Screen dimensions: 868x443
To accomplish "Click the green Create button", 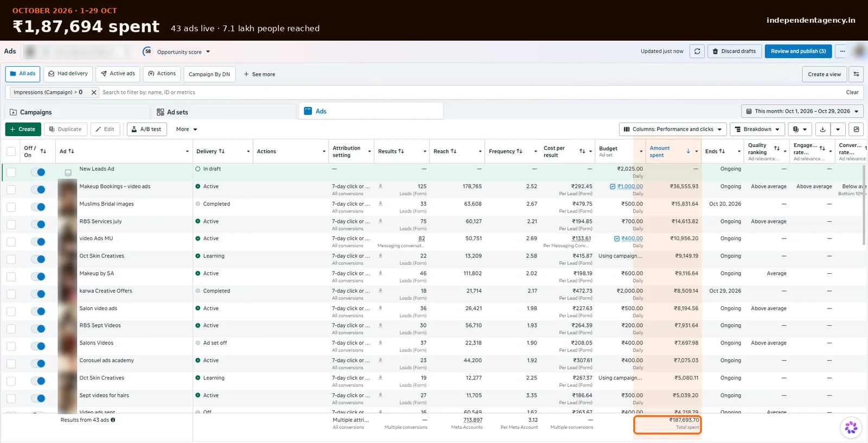I will coord(23,129).
